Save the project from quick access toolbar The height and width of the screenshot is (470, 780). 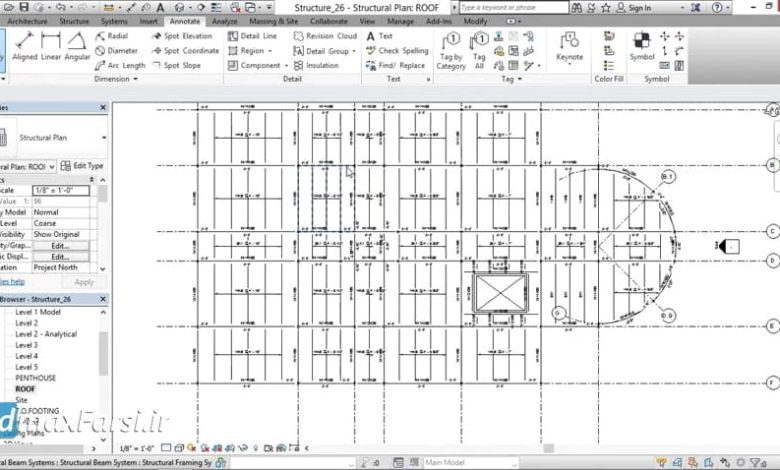pyautogui.click(x=23, y=7)
